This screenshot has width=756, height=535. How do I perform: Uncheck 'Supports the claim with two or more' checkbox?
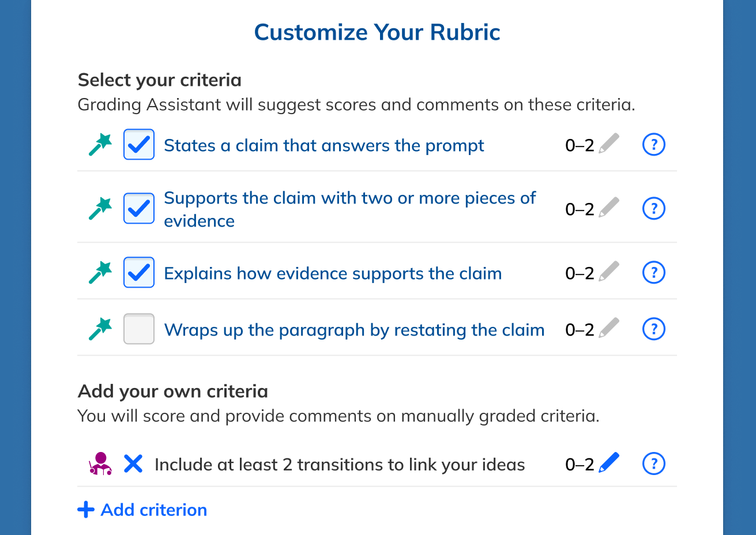click(x=139, y=209)
